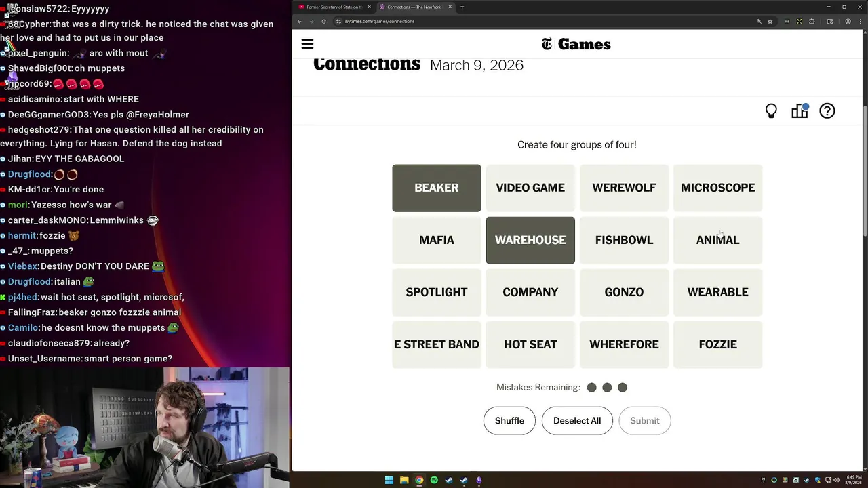Click the Shuffle button
868x488 pixels.
click(x=509, y=421)
